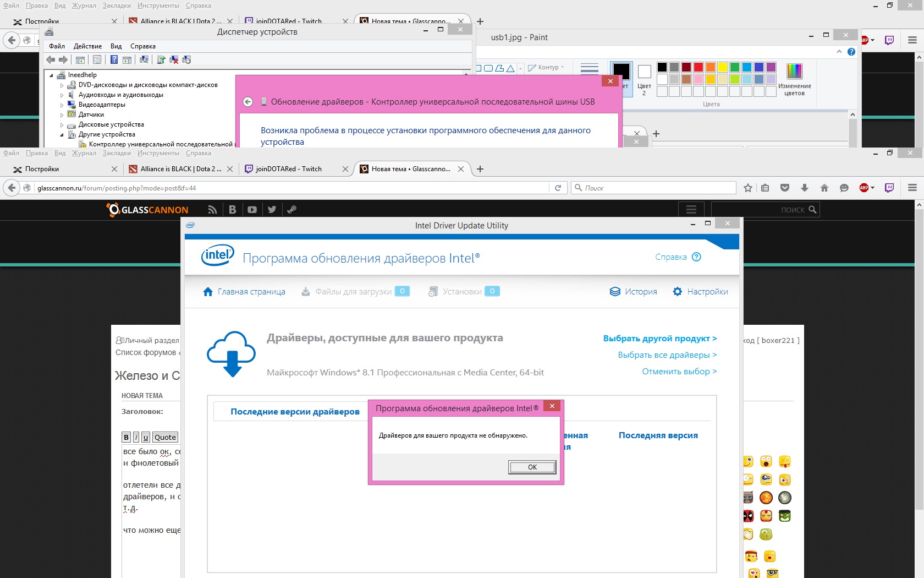Close the Intel no-drivers-found message dialog

click(x=552, y=406)
